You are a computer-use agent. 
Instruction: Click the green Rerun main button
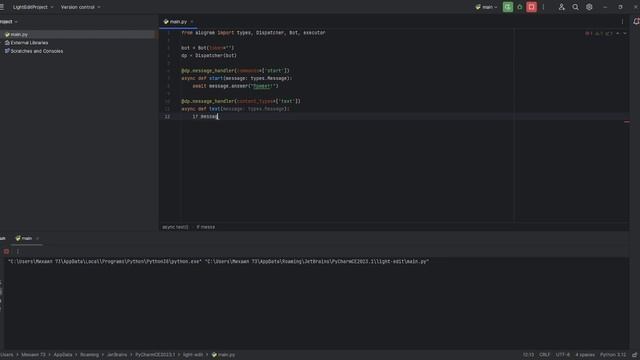[x=508, y=7]
